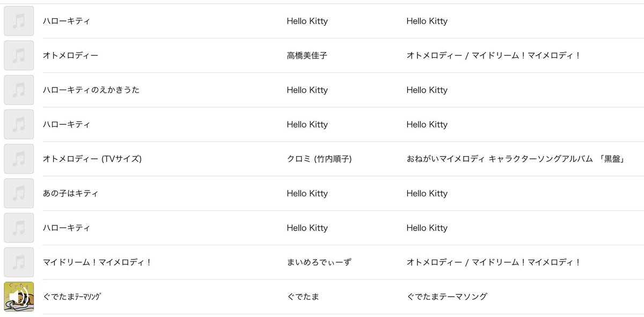The image size is (644, 317).
Task: Open artist 高橋美佳子
Action: 307,55
